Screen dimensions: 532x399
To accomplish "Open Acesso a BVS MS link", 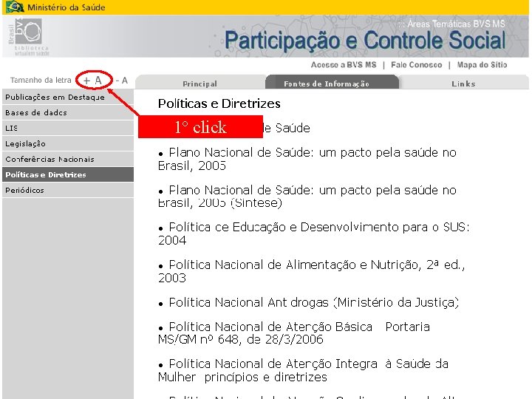I will click(344, 65).
